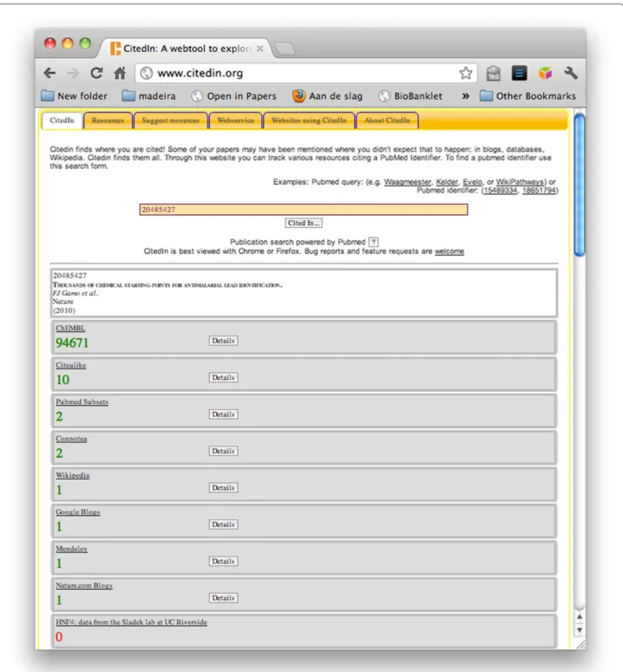The height and width of the screenshot is (672, 623).
Task: Click the ChEMBL count 94671
Action: coord(72,343)
